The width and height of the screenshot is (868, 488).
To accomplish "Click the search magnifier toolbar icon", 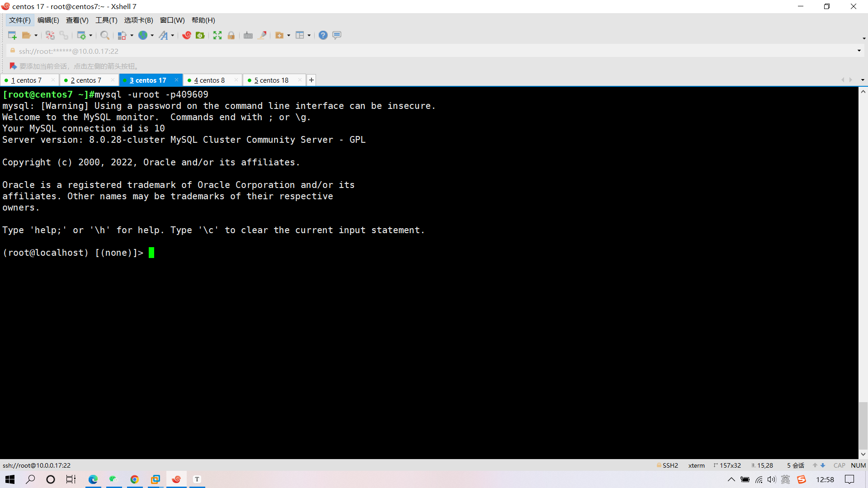I will [104, 35].
